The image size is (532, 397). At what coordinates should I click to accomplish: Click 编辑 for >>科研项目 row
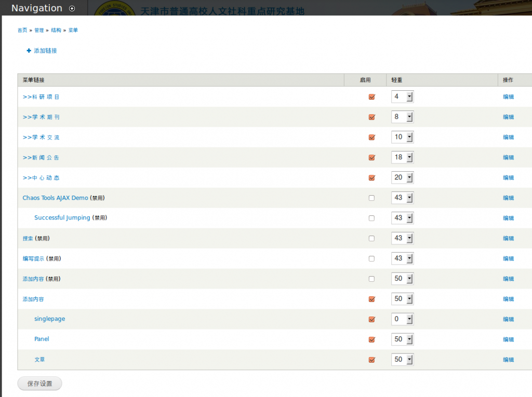(508, 97)
